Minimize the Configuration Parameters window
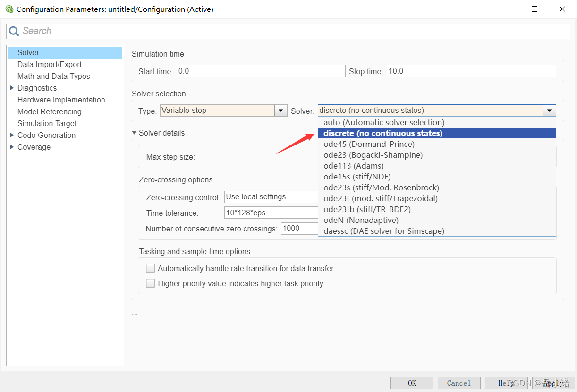This screenshot has width=577, height=392. pos(507,9)
